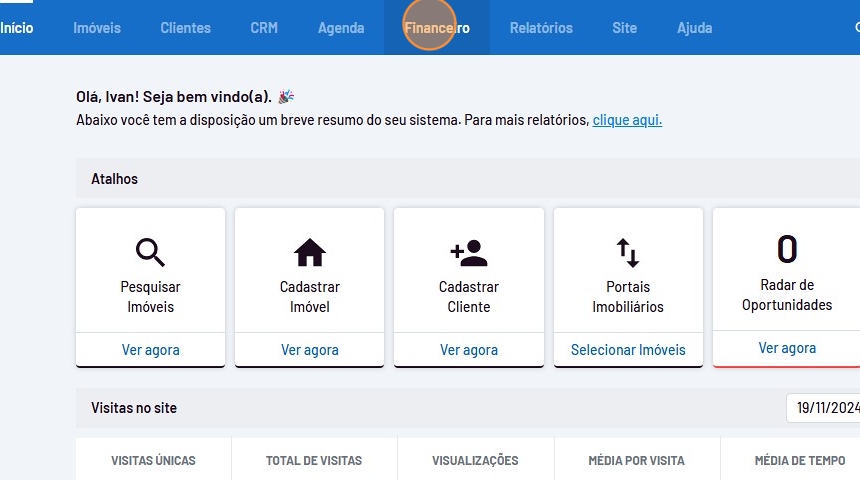Click the house icon for Cadastrar Imóvel
This screenshot has width=860, height=480.
tap(309, 252)
